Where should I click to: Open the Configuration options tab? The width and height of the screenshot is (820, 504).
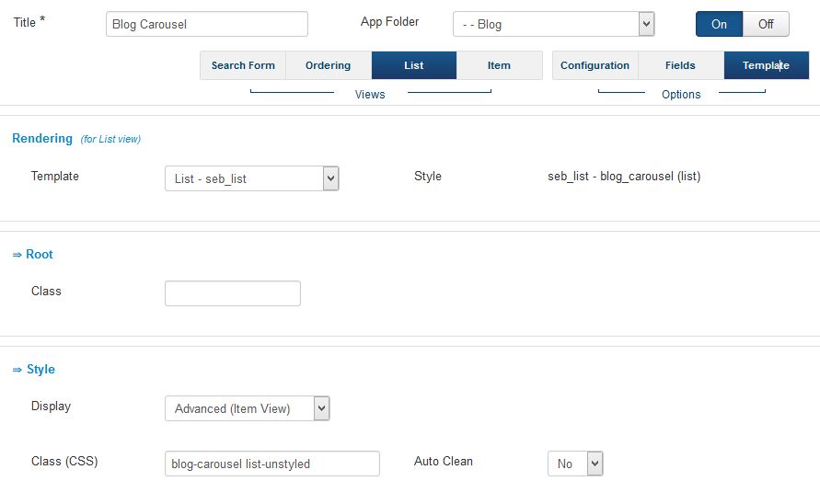click(x=595, y=65)
